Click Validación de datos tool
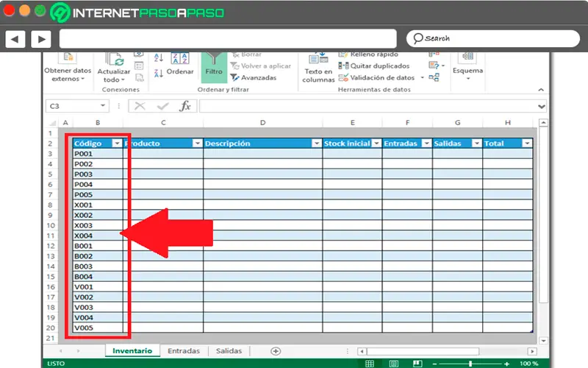The image size is (588, 368). click(376, 78)
